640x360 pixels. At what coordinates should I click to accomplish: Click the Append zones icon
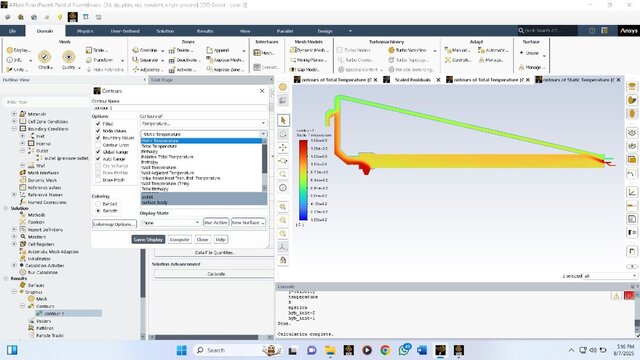tap(209, 50)
